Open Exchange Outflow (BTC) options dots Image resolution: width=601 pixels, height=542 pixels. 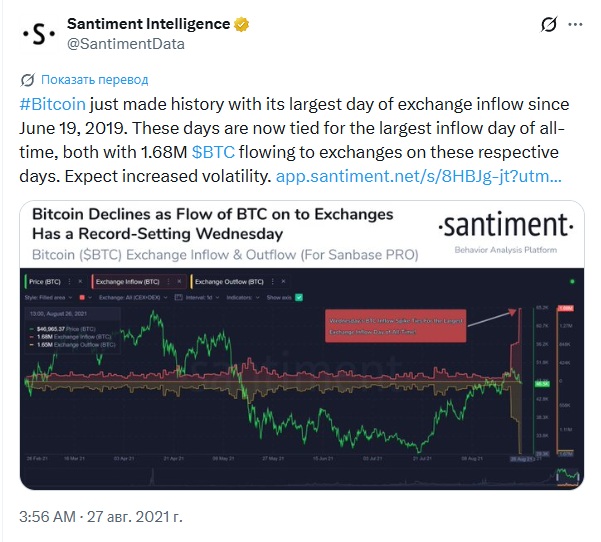pos(273,281)
